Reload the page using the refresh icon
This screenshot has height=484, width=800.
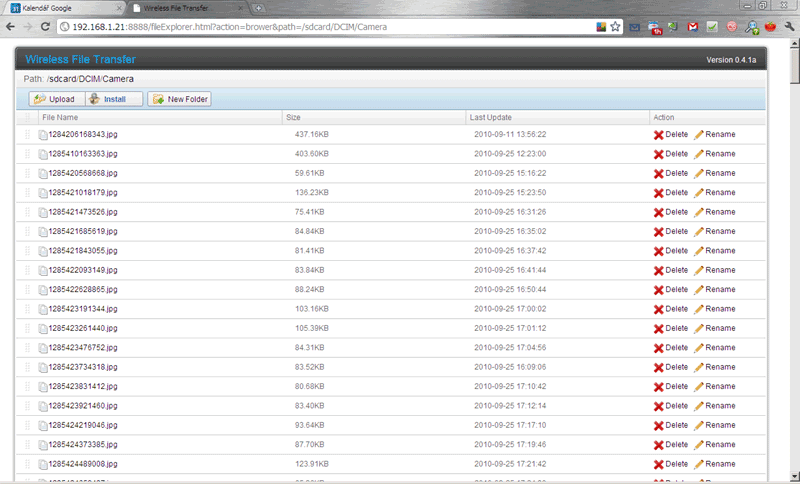[x=48, y=27]
